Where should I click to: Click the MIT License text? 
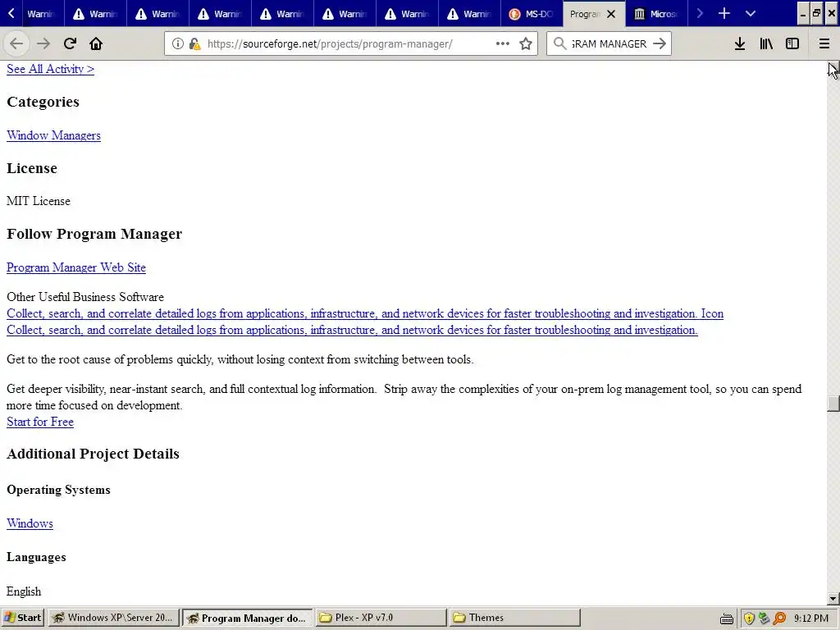pyautogui.click(x=39, y=201)
